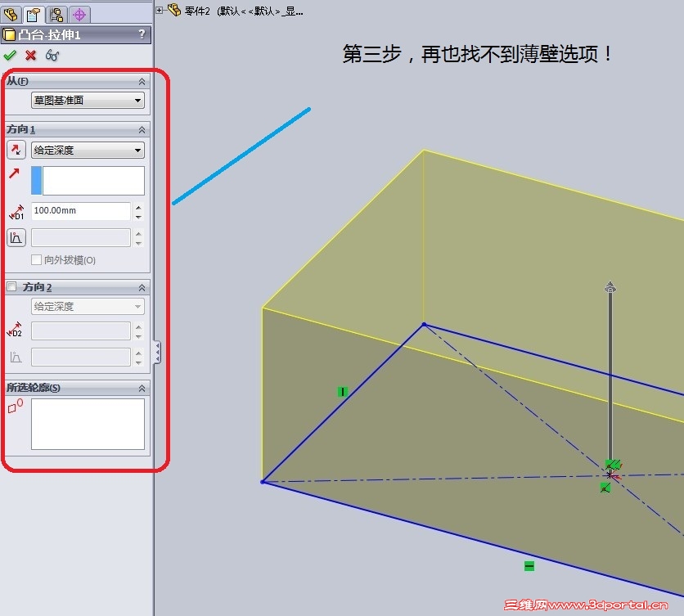684x616 pixels.
Task: Click the 方向2 draft icon
Action: point(16,357)
